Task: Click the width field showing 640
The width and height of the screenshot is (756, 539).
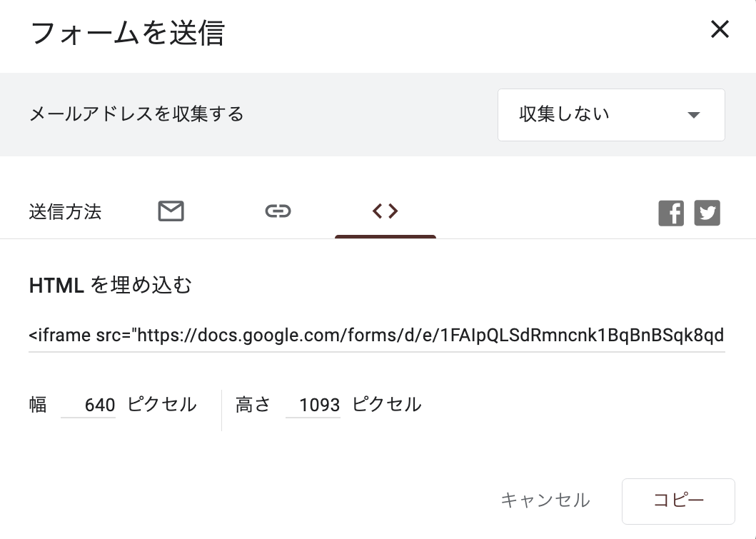Action: [x=89, y=405]
